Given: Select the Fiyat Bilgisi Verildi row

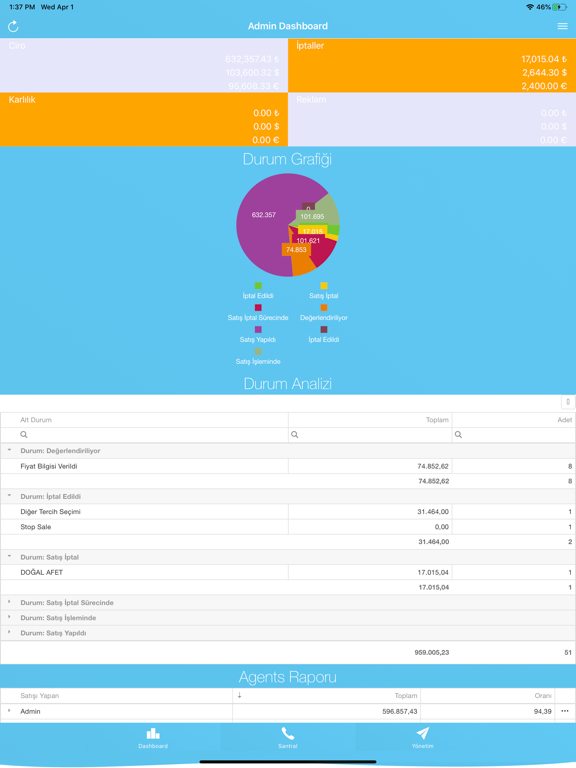Looking at the screenshot, I should [x=288, y=466].
